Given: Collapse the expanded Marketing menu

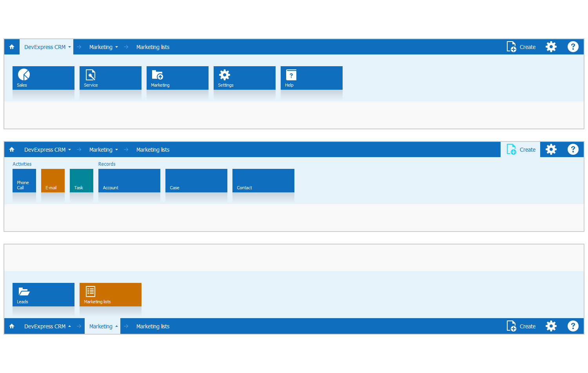Looking at the screenshot, I should tap(102, 326).
